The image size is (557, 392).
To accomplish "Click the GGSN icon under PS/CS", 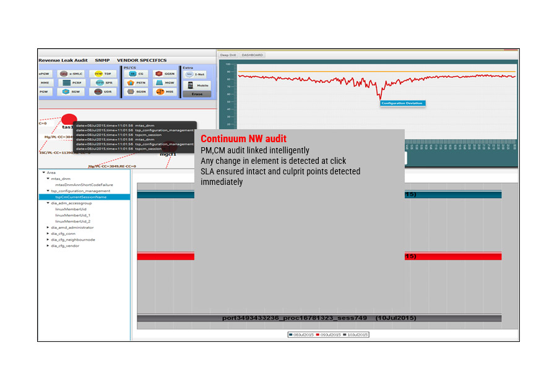I will (165, 73).
